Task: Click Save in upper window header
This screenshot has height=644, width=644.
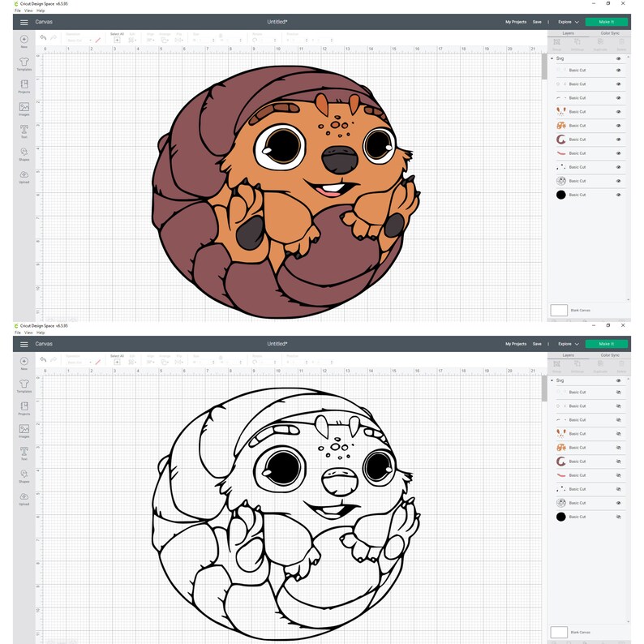Action: tap(537, 22)
